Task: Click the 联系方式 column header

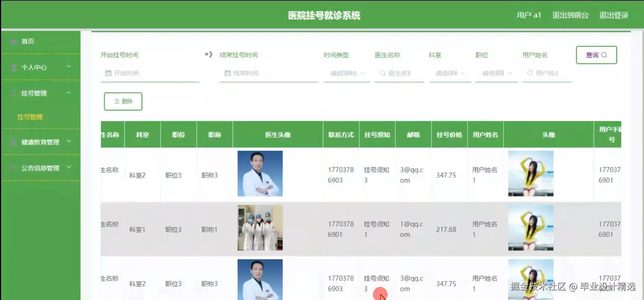Action: pos(341,135)
